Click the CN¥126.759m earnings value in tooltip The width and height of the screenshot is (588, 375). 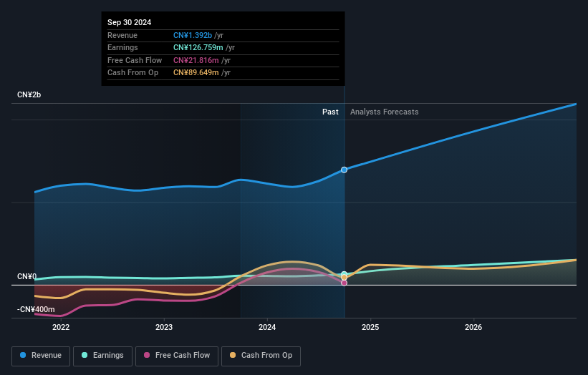click(198, 47)
